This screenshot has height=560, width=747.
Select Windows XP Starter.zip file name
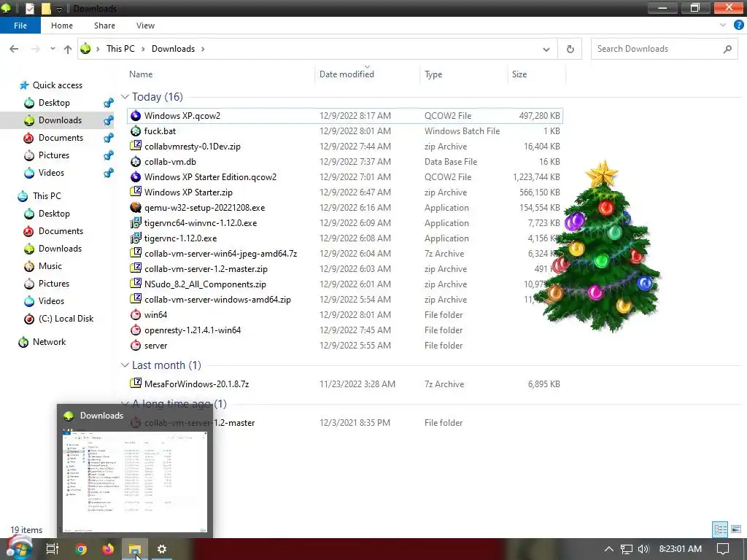point(188,192)
